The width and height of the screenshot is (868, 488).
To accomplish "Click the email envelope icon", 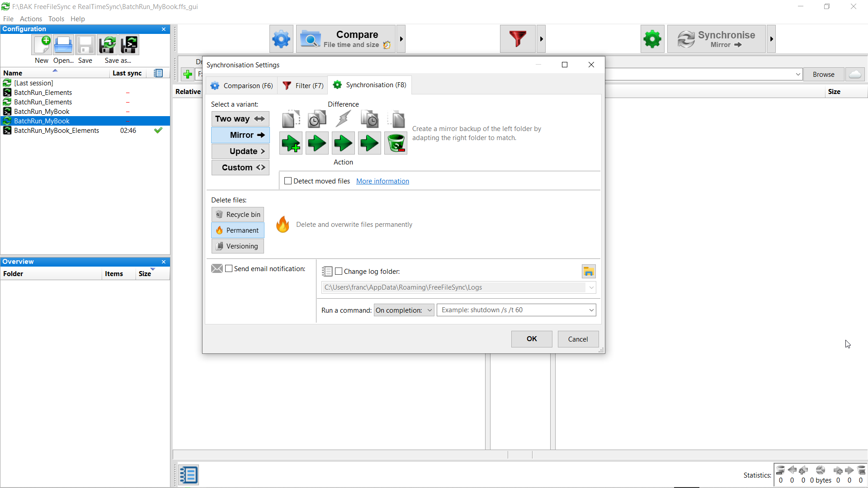I will coord(217,268).
